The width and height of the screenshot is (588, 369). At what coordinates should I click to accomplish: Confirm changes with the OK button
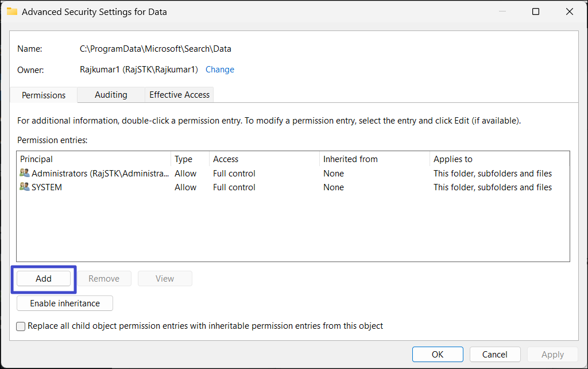pos(438,355)
